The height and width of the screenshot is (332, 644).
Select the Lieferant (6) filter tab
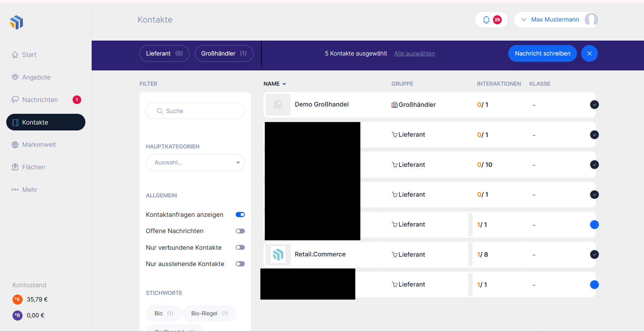[x=164, y=53]
